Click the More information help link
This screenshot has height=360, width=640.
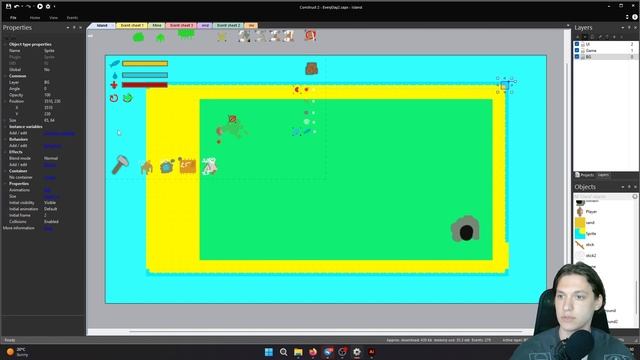click(48, 228)
